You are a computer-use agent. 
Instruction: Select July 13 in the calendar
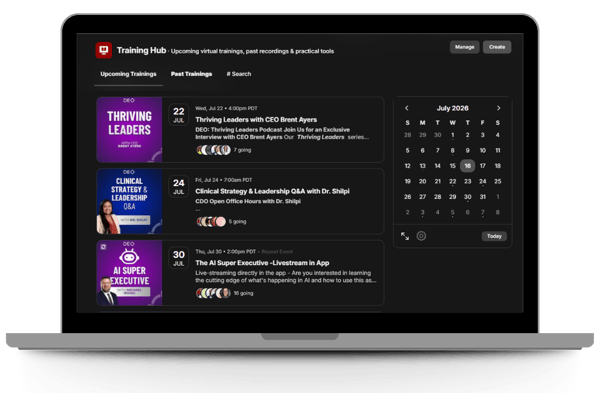[422, 166]
